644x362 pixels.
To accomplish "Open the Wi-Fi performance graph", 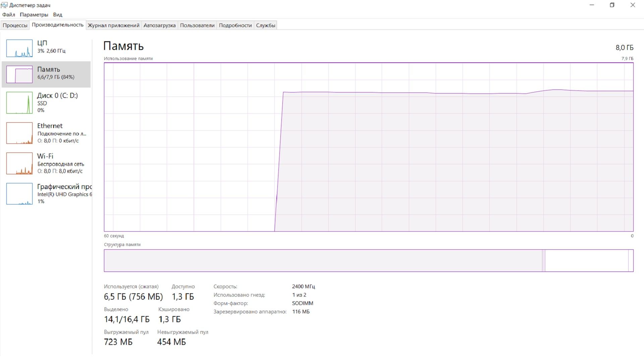I will pos(19,164).
